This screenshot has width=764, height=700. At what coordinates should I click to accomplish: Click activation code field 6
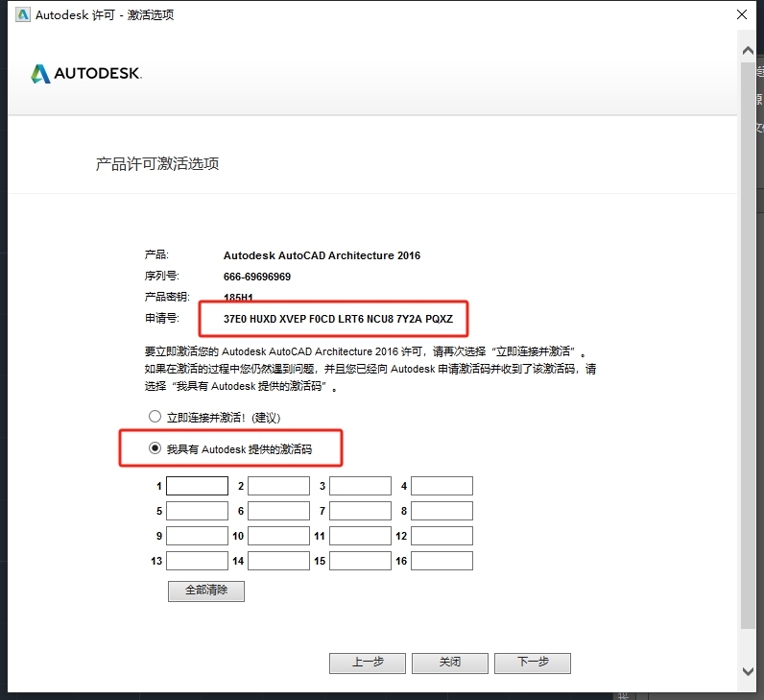click(x=278, y=511)
